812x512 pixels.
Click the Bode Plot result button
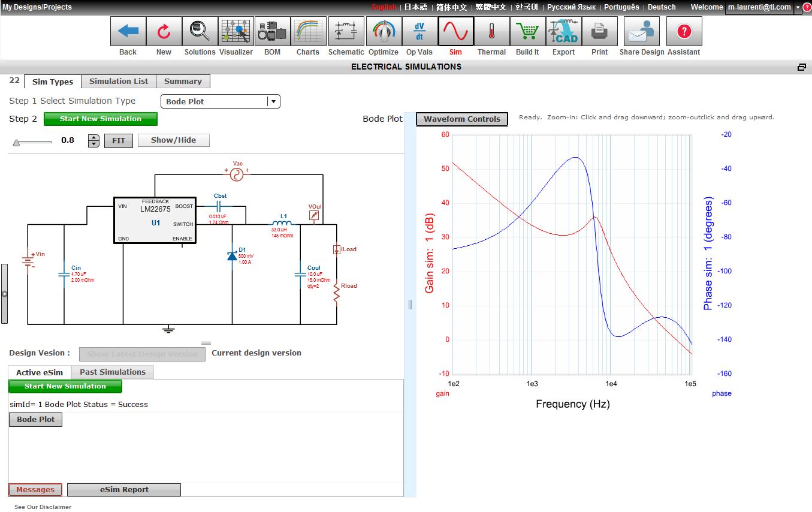(x=35, y=420)
